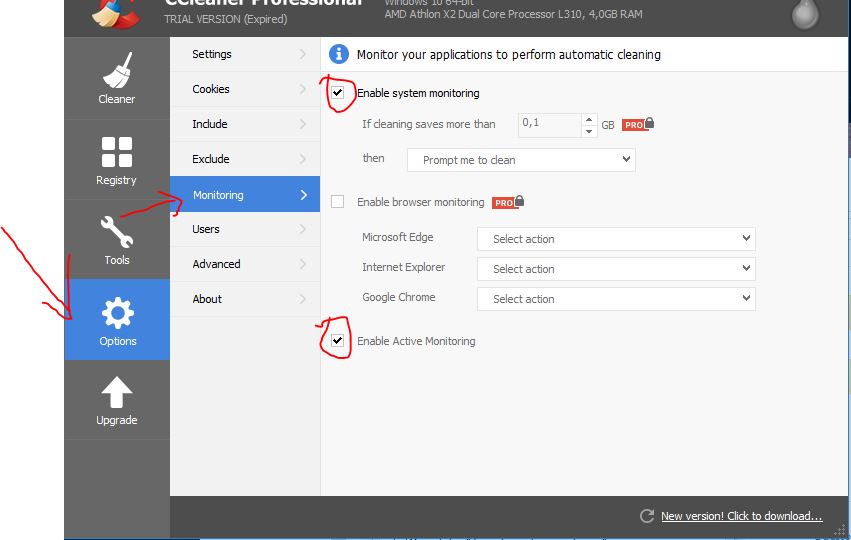851x540 pixels.
Task: Click the Upgrade arrow icon
Action: [x=117, y=393]
